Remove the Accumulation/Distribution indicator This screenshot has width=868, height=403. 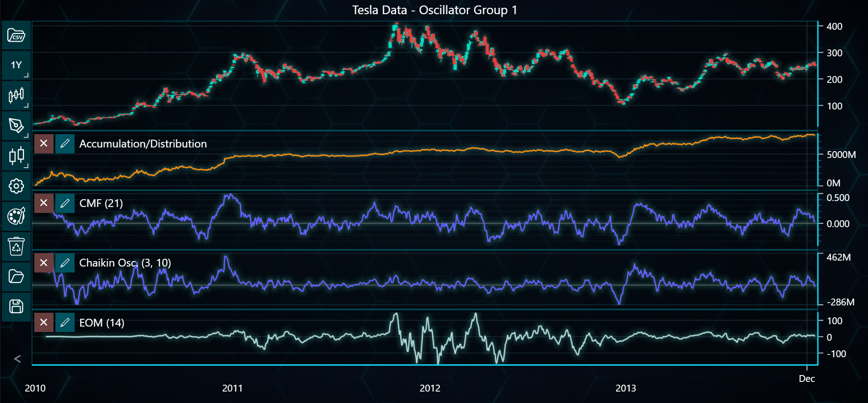44,144
